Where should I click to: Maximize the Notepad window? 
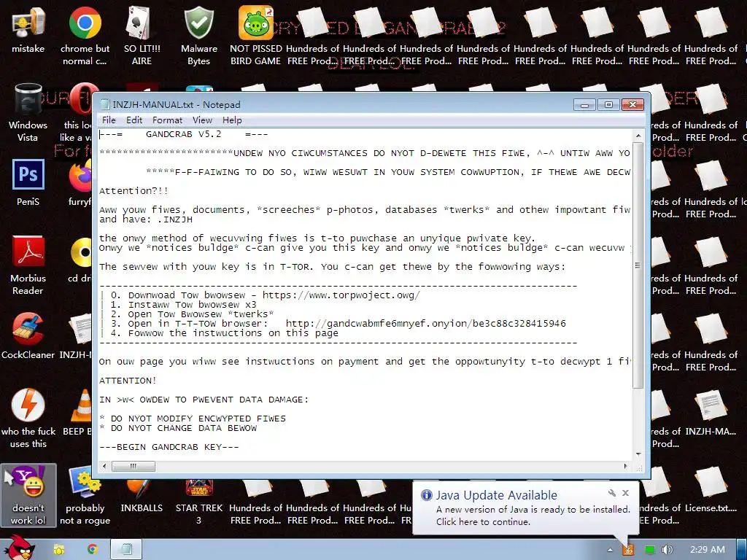click(x=608, y=104)
